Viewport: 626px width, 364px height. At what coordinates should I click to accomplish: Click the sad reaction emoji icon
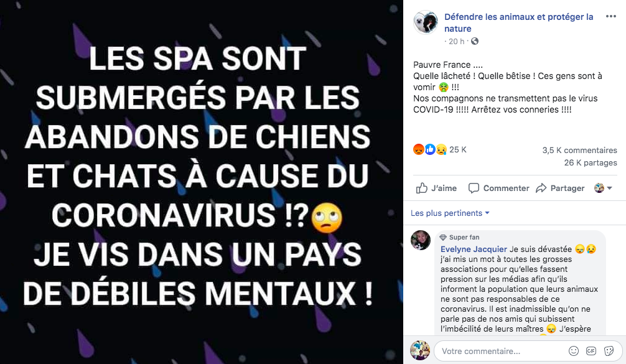pos(441,150)
